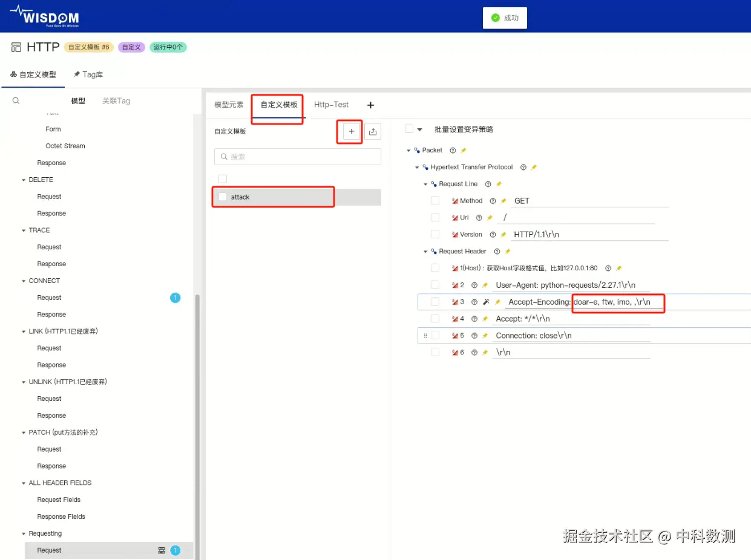Viewport: 751px width, 560px height.
Task: Open the Http-Test tab
Action: [x=331, y=105]
